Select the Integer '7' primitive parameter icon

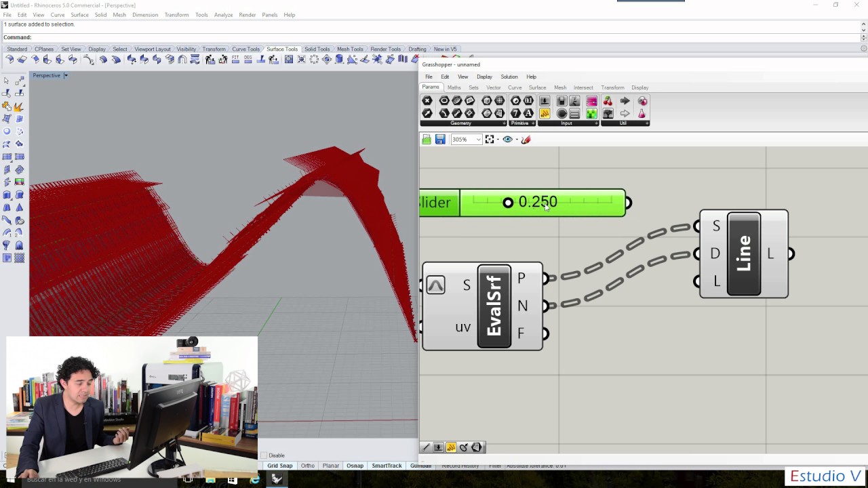click(516, 113)
